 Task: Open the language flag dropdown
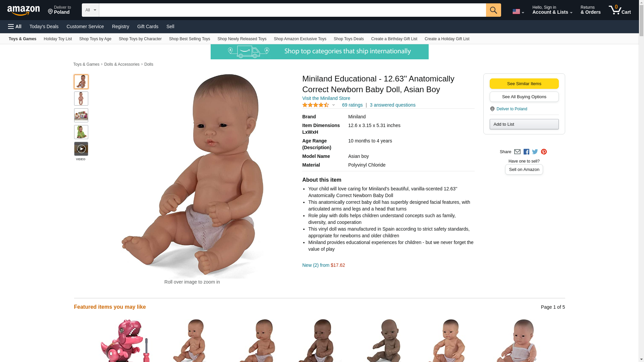(x=518, y=12)
